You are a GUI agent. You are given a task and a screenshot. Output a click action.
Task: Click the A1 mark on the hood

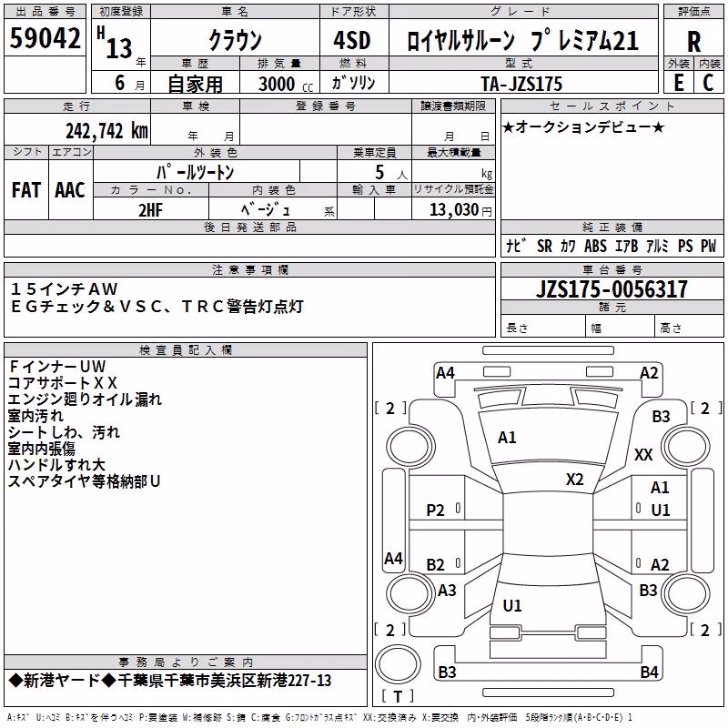pyautogui.click(x=507, y=438)
